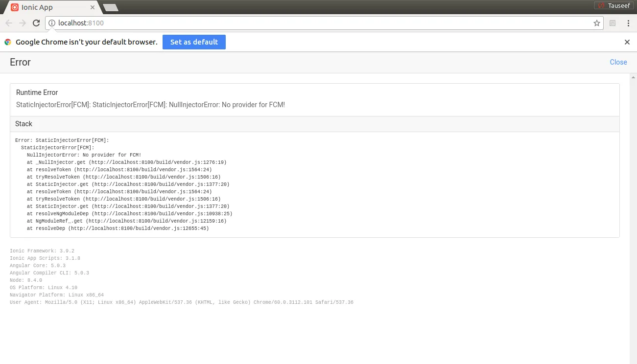
Task: View site information icon in address bar
Action: pyautogui.click(x=52, y=23)
